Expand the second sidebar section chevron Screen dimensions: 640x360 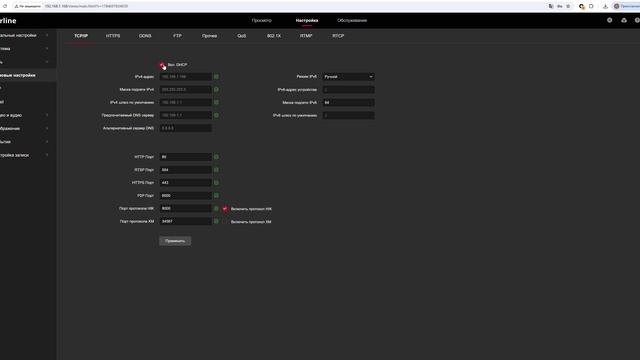point(47,49)
